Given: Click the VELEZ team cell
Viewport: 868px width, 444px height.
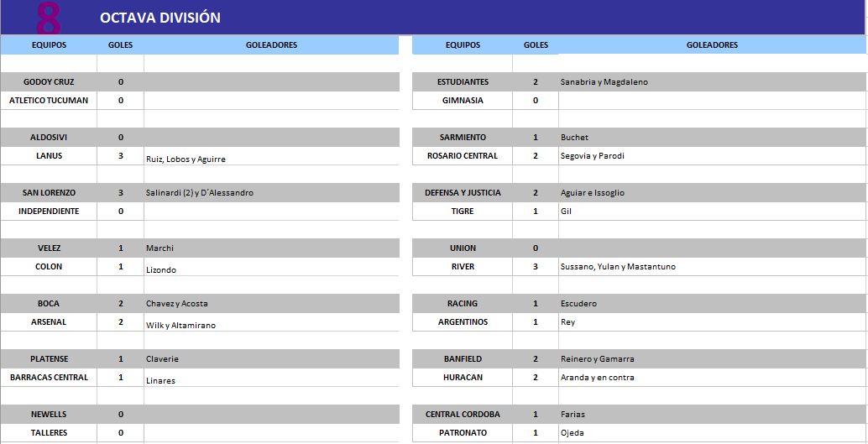Looking at the screenshot, I should pyautogui.click(x=49, y=248).
